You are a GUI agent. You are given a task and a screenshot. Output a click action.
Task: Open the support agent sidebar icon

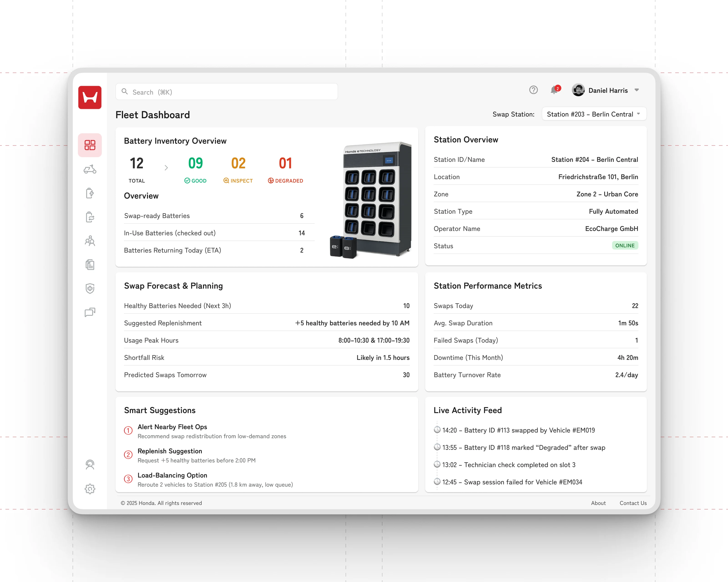coord(90,465)
